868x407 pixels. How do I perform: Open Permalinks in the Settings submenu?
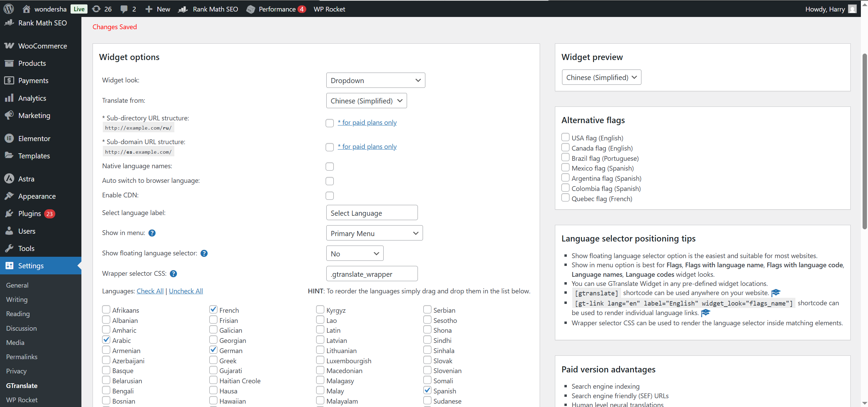22,357
